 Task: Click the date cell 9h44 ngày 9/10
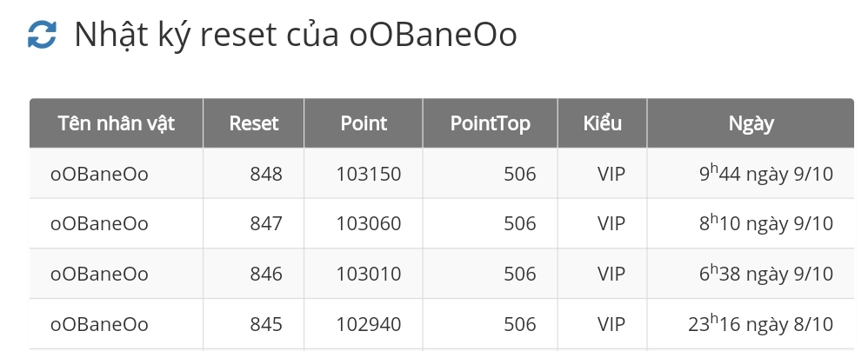coord(766,174)
